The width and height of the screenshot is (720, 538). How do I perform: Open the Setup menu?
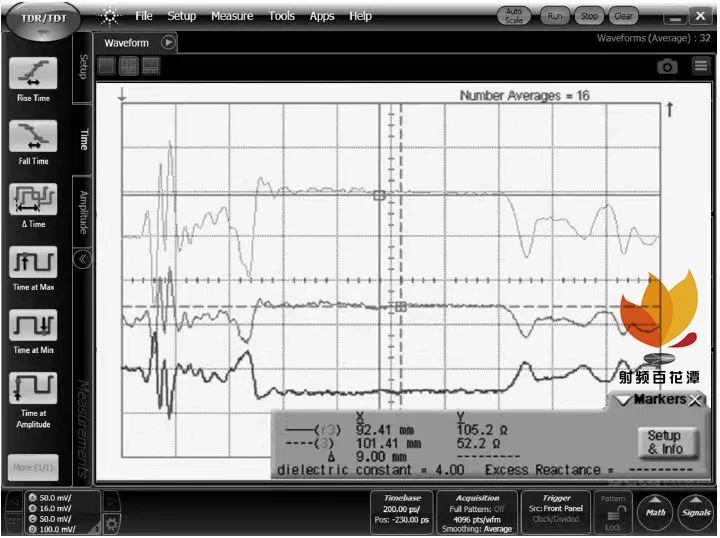[182, 16]
